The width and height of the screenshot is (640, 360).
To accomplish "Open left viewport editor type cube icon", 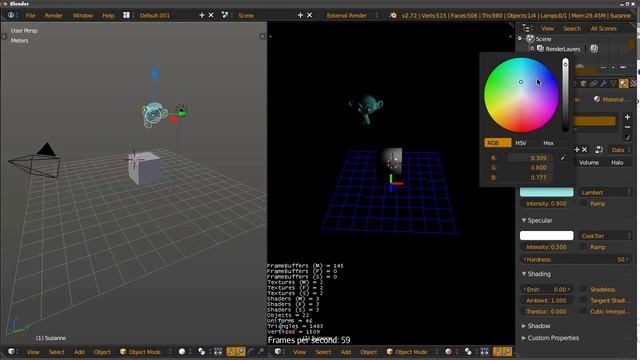I will [x=11, y=351].
